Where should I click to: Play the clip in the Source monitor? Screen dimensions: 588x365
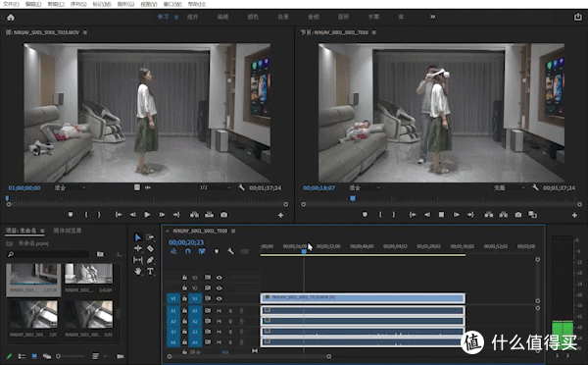pyautogui.click(x=147, y=215)
